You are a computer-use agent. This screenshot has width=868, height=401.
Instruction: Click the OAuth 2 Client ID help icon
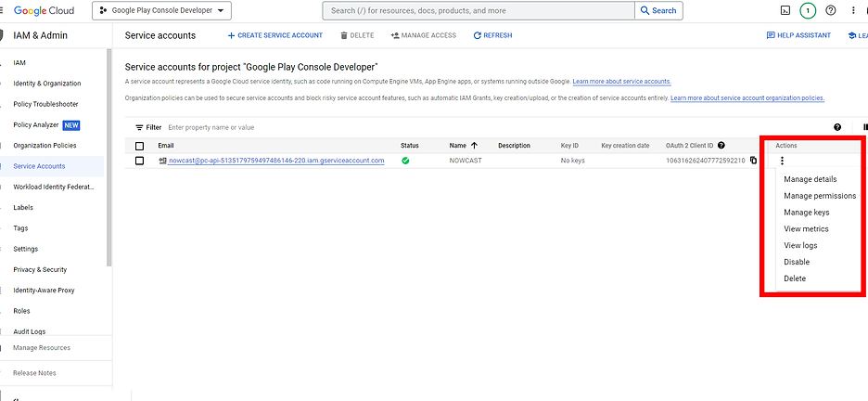[721, 146]
